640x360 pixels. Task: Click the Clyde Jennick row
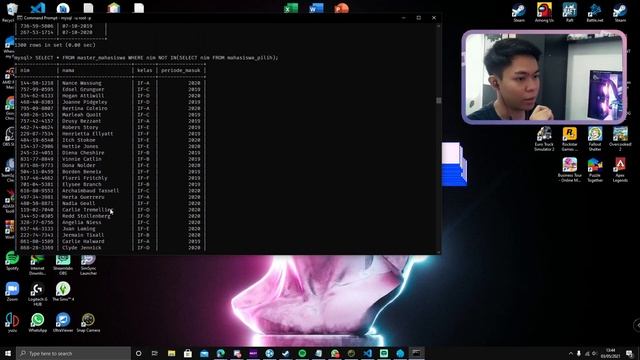(x=110, y=248)
